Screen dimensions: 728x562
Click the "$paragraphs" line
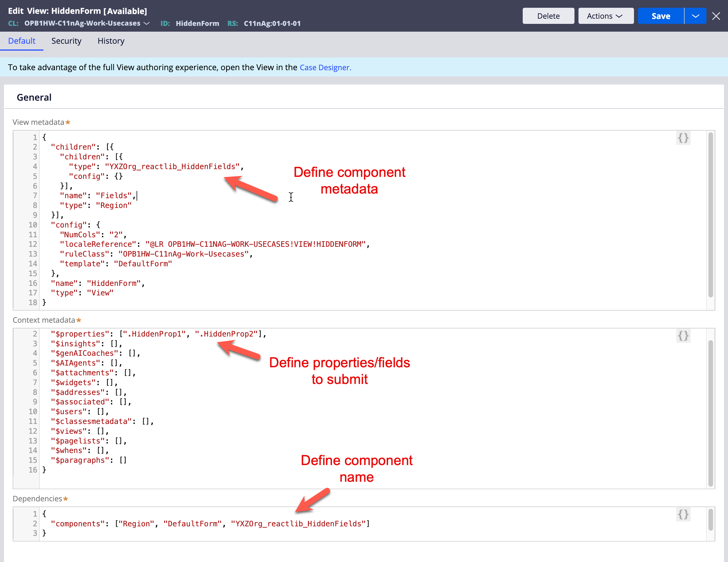(x=89, y=460)
